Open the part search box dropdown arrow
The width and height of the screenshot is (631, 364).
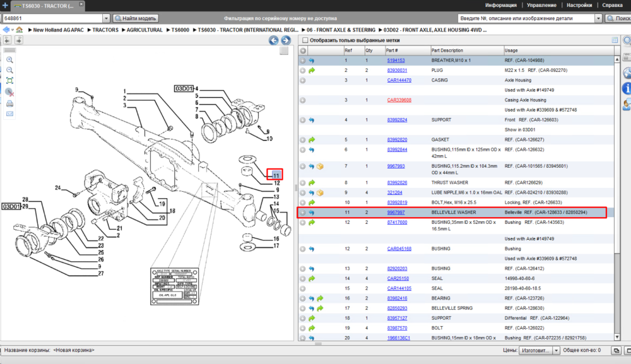point(598,18)
